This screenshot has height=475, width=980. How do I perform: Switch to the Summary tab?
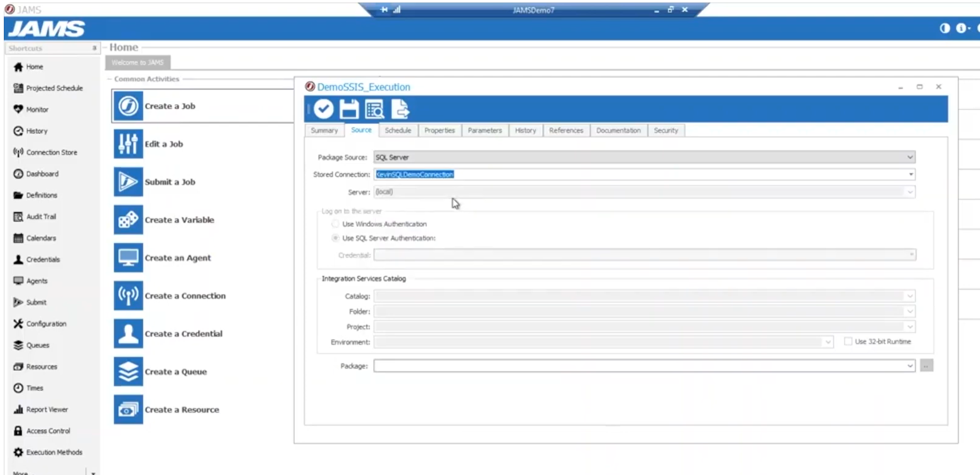click(324, 130)
